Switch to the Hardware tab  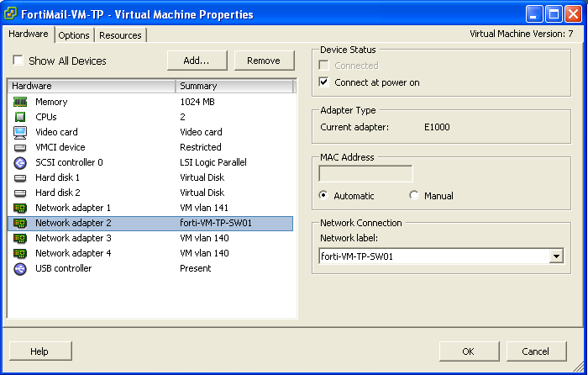pos(29,34)
